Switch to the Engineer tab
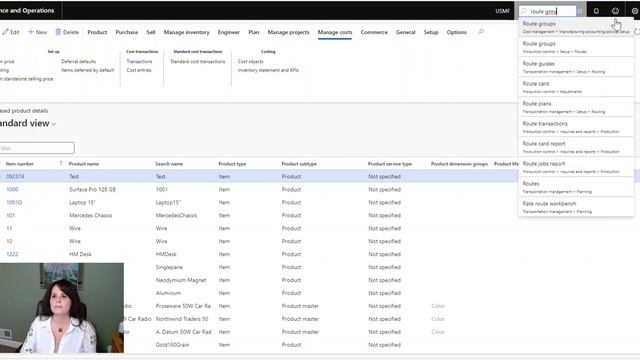Screen dimensions: 640x360 tap(229, 32)
